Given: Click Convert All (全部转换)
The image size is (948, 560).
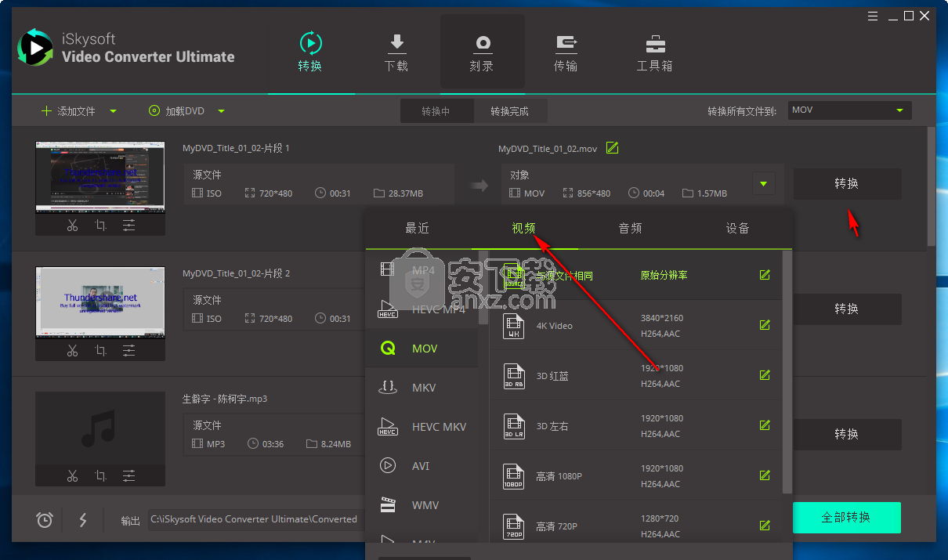Looking at the screenshot, I should 847,518.
